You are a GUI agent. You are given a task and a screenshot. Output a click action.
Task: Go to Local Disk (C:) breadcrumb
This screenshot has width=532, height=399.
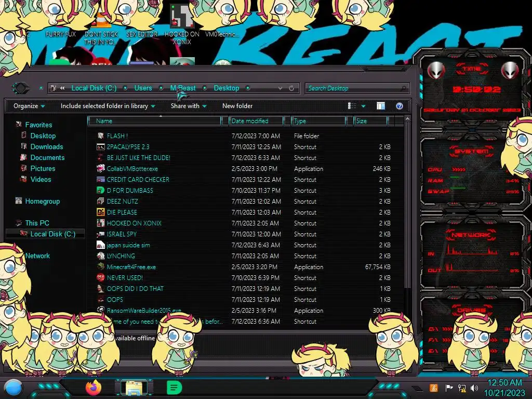[x=94, y=88]
